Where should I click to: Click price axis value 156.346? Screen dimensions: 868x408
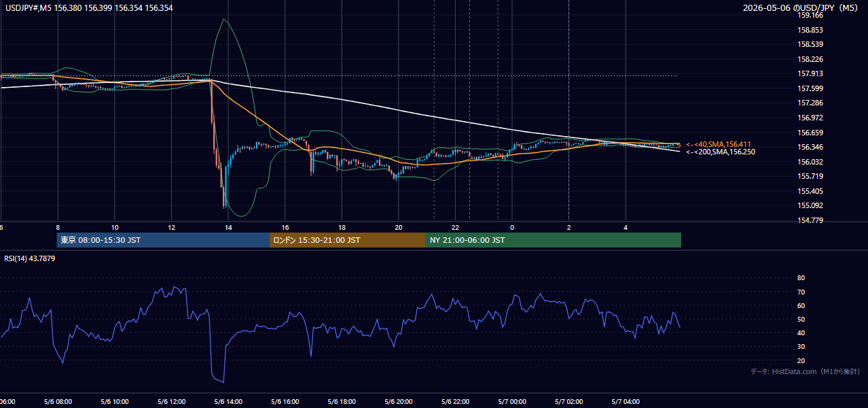tap(811, 147)
